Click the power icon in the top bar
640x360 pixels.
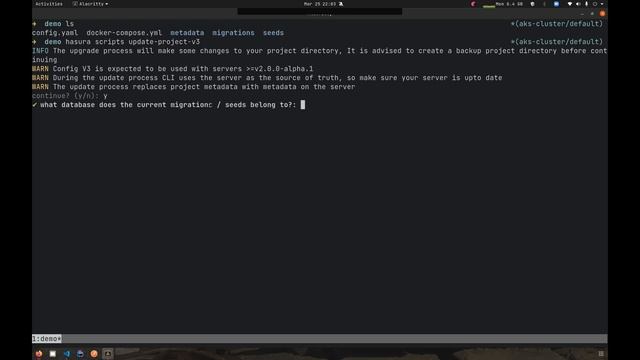pyautogui.click(x=595, y=4)
